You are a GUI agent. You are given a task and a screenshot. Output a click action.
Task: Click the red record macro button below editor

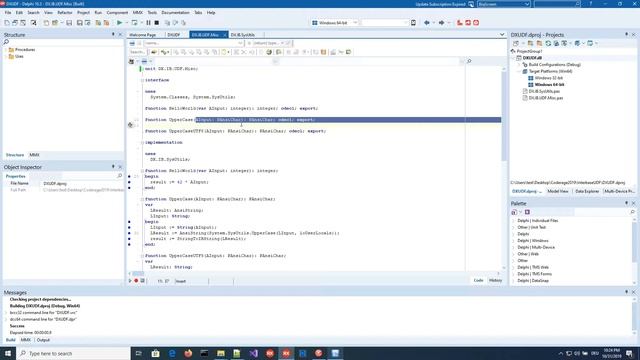click(136, 281)
